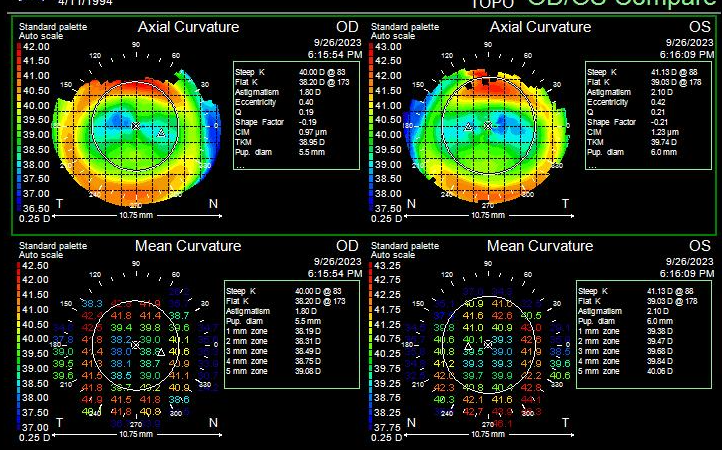
Task: Click the Shape Factor value -0.19
Action: pos(308,123)
